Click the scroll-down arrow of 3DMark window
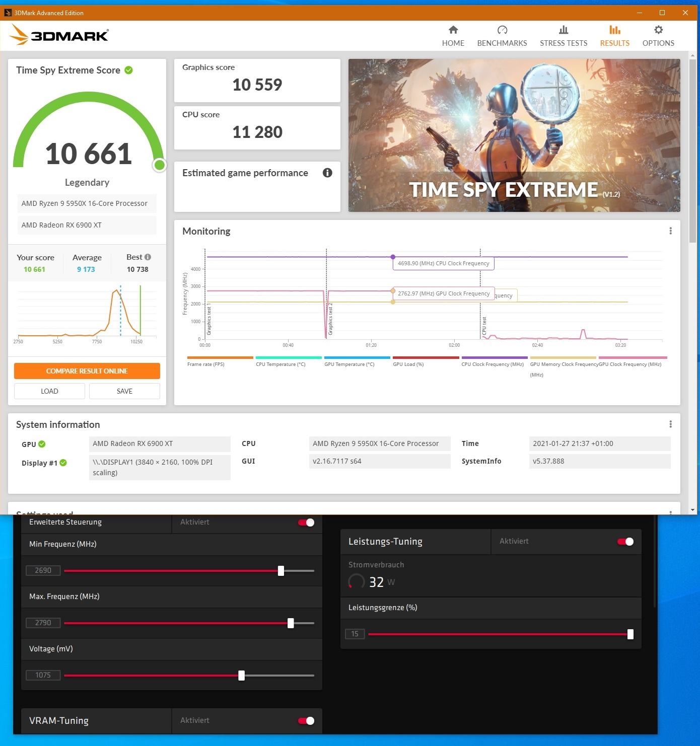Screen dimensions: 700x746 click(x=693, y=510)
